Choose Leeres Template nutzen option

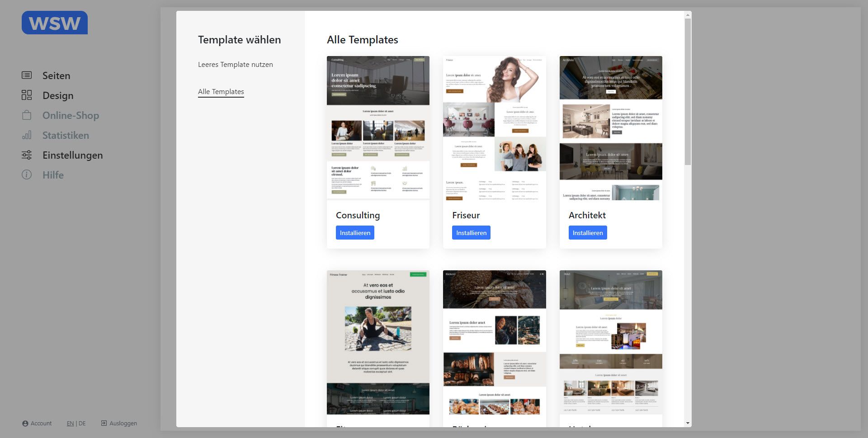point(236,65)
